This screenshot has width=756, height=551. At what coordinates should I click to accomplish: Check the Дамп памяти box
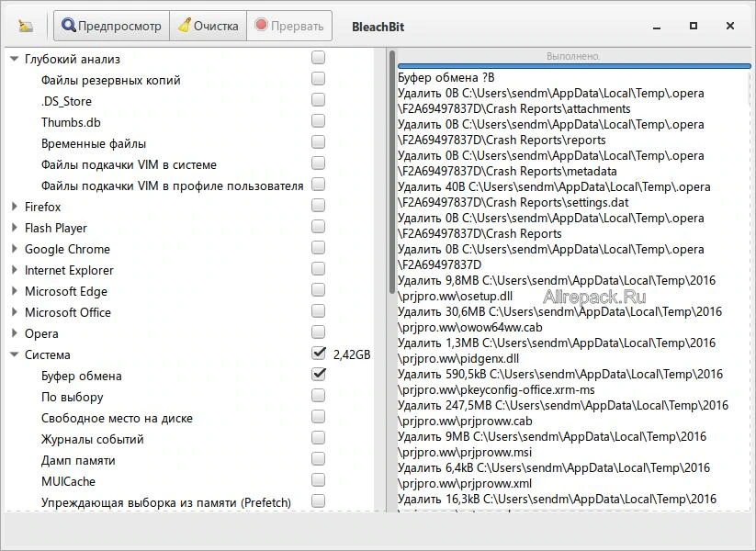click(x=318, y=459)
